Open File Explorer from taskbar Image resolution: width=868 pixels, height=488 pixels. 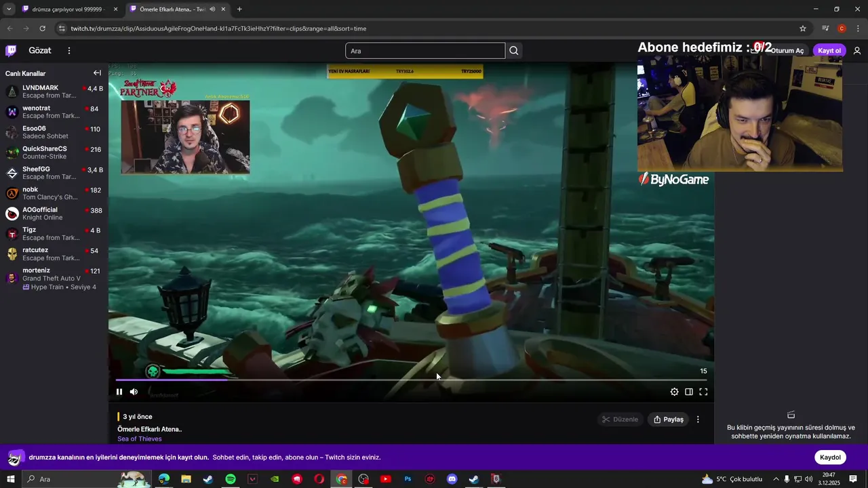click(186, 479)
